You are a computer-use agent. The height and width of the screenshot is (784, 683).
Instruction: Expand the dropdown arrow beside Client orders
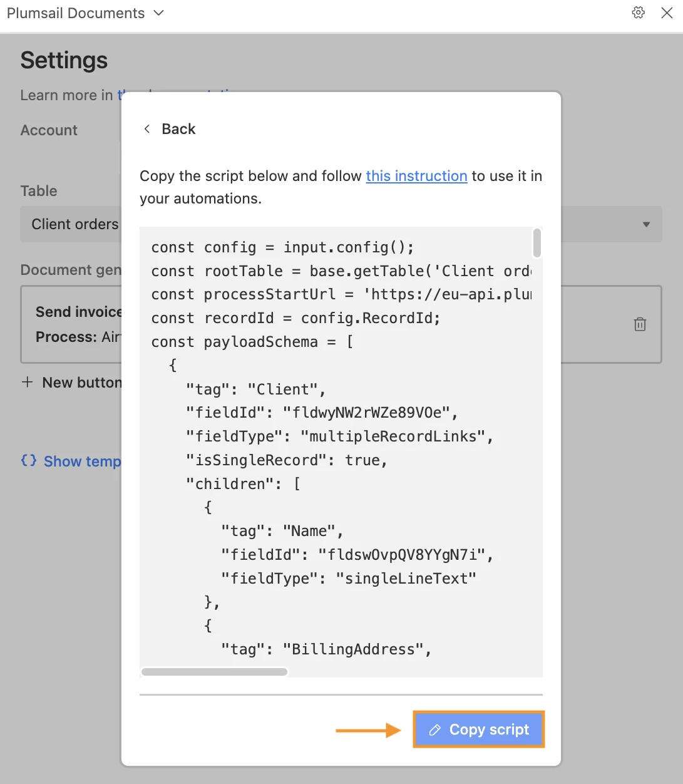pyautogui.click(x=645, y=224)
